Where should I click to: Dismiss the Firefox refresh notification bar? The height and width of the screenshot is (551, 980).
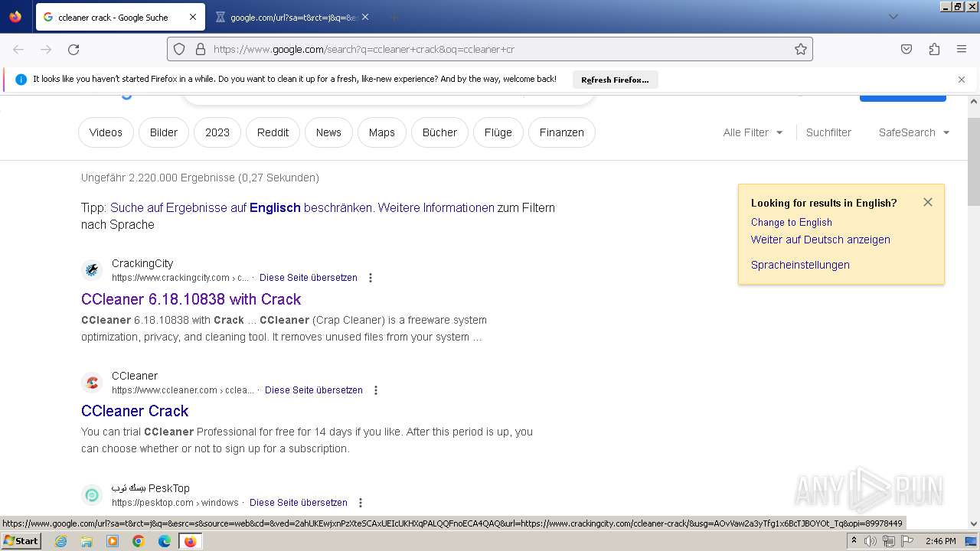962,80
